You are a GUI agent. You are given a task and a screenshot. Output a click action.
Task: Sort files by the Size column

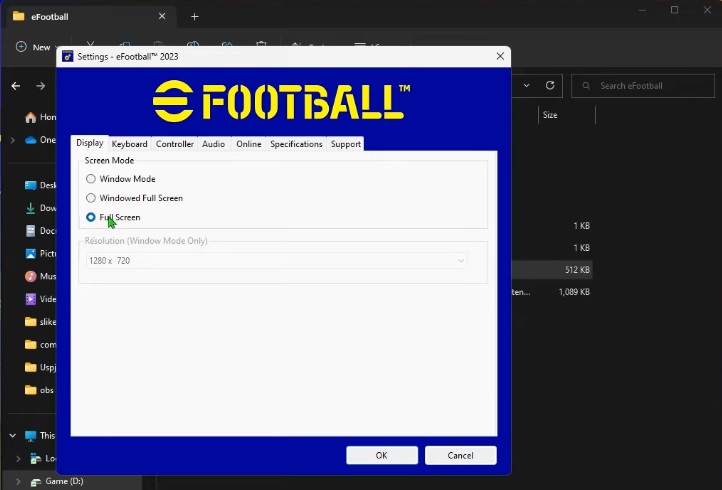pos(550,115)
